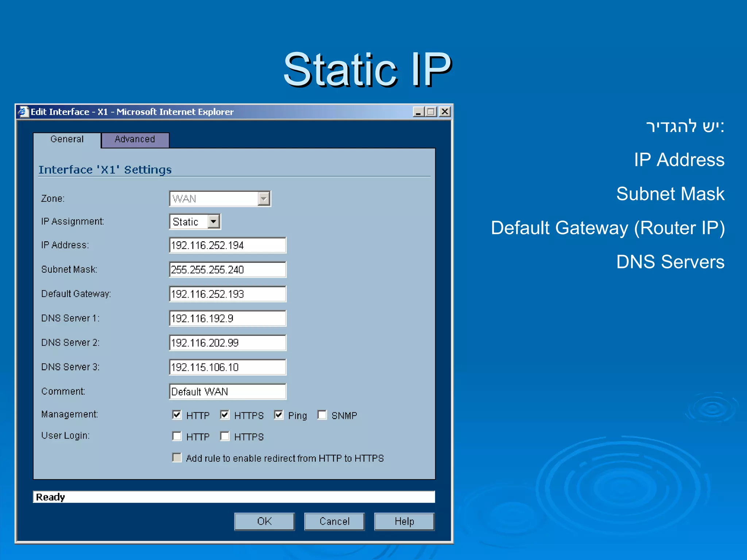Select the DNS Server 3 field

coord(228,367)
